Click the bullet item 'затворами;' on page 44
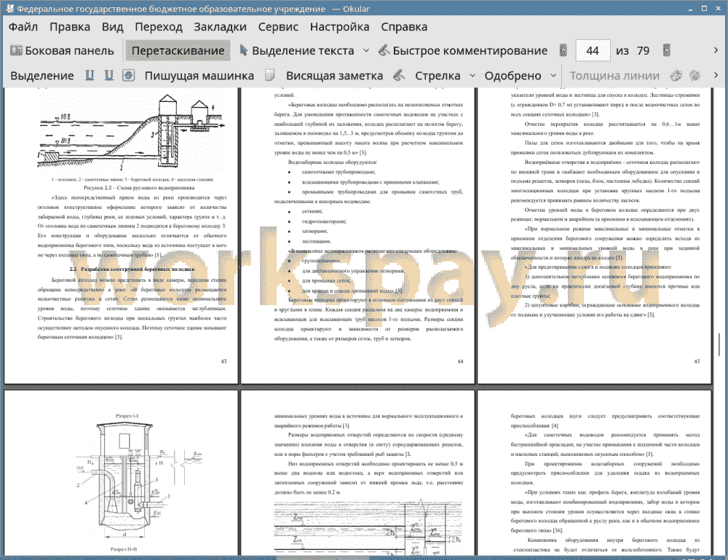Screen dimensions: 728x560 point(314,231)
